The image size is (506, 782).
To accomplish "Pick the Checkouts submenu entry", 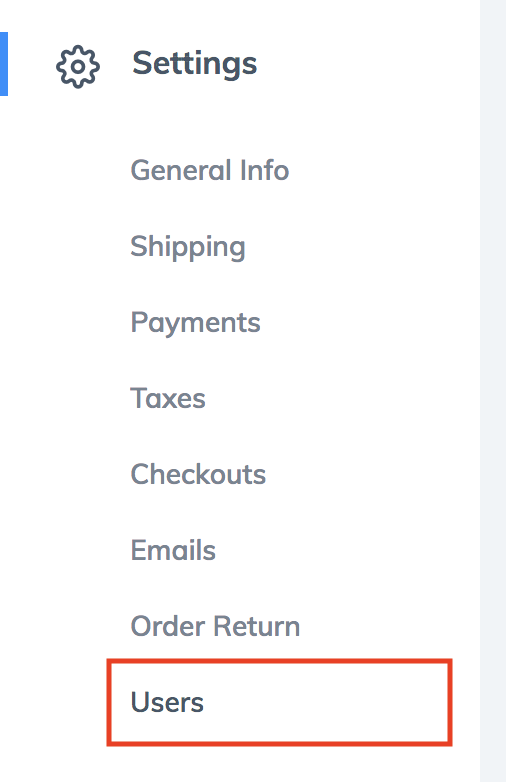I will [198, 474].
